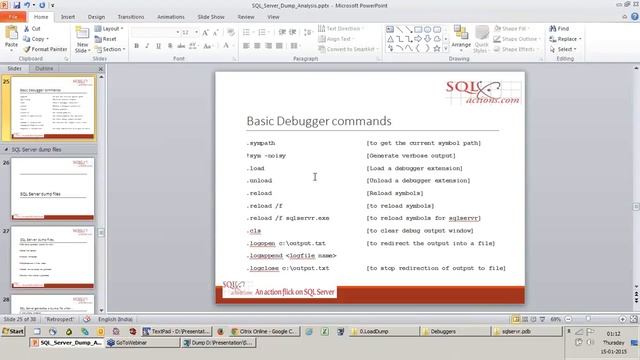The width and height of the screenshot is (640, 360).
Task: Click the Arrange objects icon
Action: pyautogui.click(x=461, y=33)
